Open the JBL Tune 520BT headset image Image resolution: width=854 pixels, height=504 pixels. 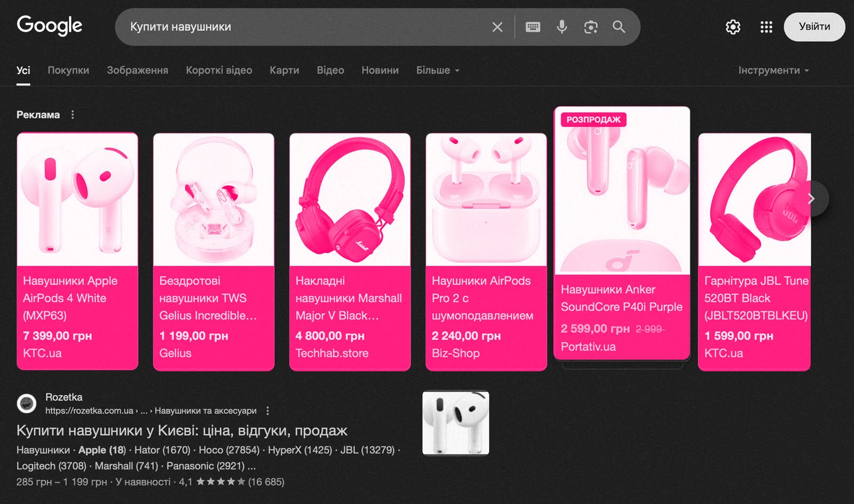click(x=754, y=200)
